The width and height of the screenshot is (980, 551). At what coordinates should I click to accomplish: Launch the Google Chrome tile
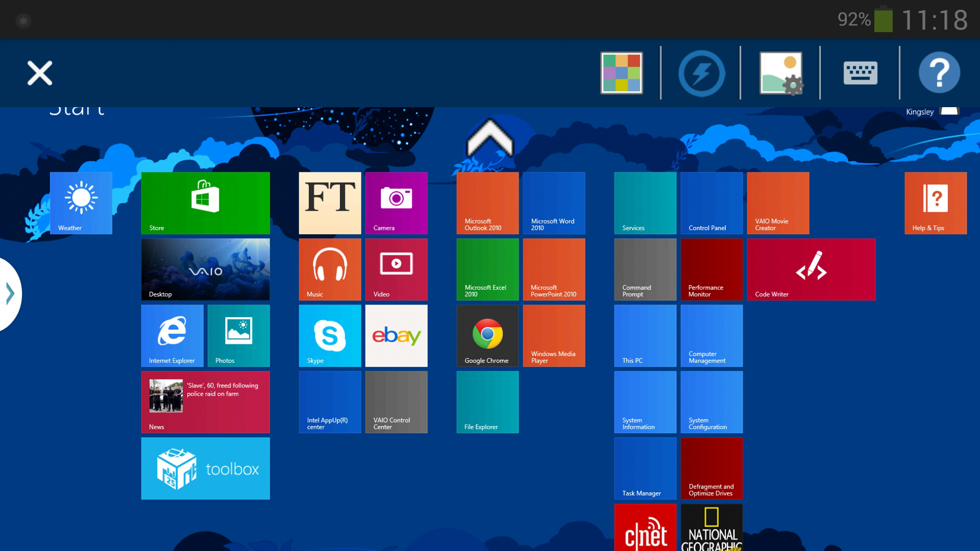click(487, 336)
